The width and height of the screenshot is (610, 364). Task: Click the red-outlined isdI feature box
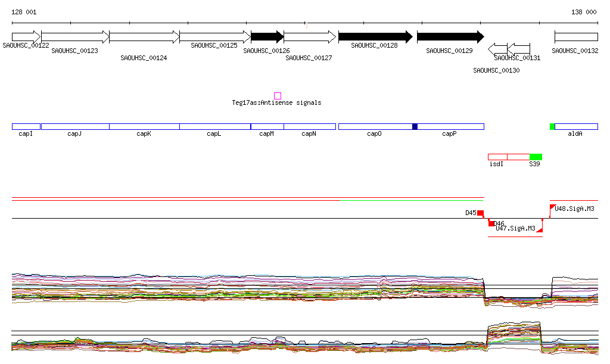497,157
